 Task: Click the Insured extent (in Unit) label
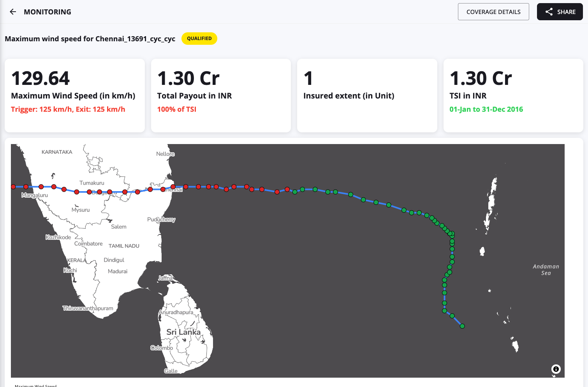(349, 96)
